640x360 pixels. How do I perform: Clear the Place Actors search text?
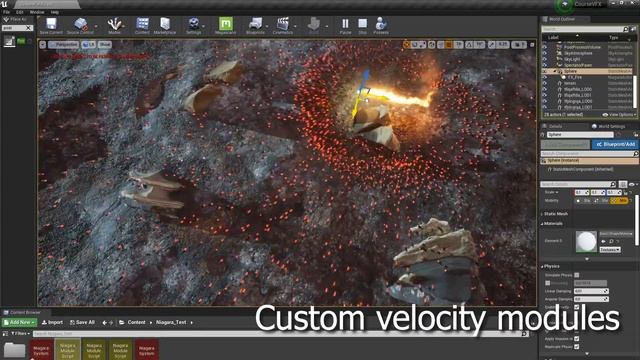[29, 28]
